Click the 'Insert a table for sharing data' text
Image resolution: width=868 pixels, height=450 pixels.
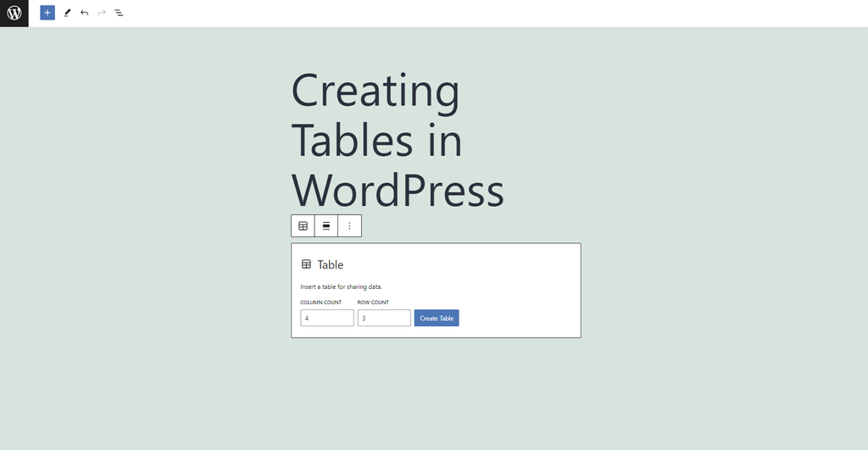coord(341,286)
